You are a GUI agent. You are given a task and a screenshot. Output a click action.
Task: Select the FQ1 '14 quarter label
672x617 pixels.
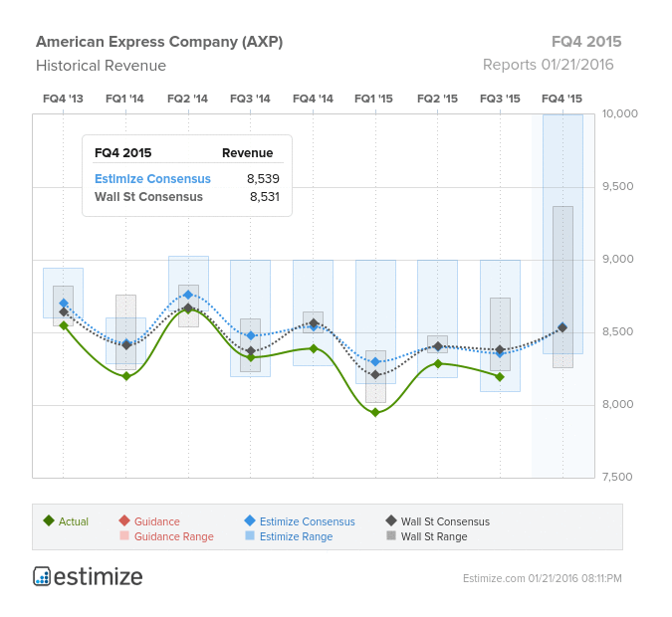(124, 99)
